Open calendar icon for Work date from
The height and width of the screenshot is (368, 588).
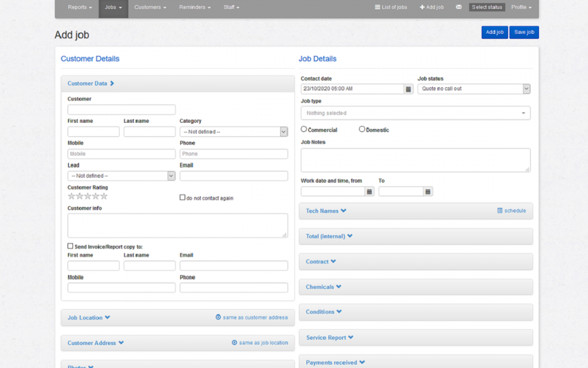click(370, 191)
